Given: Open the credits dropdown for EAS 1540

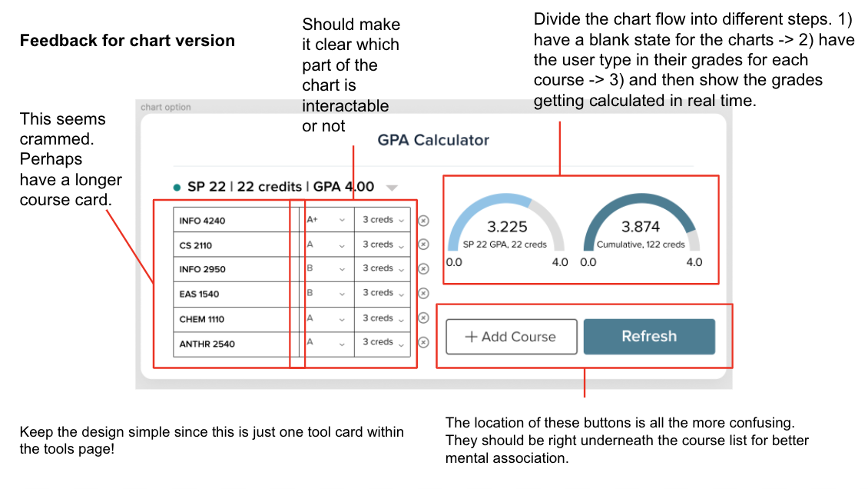Looking at the screenshot, I should click(x=383, y=294).
